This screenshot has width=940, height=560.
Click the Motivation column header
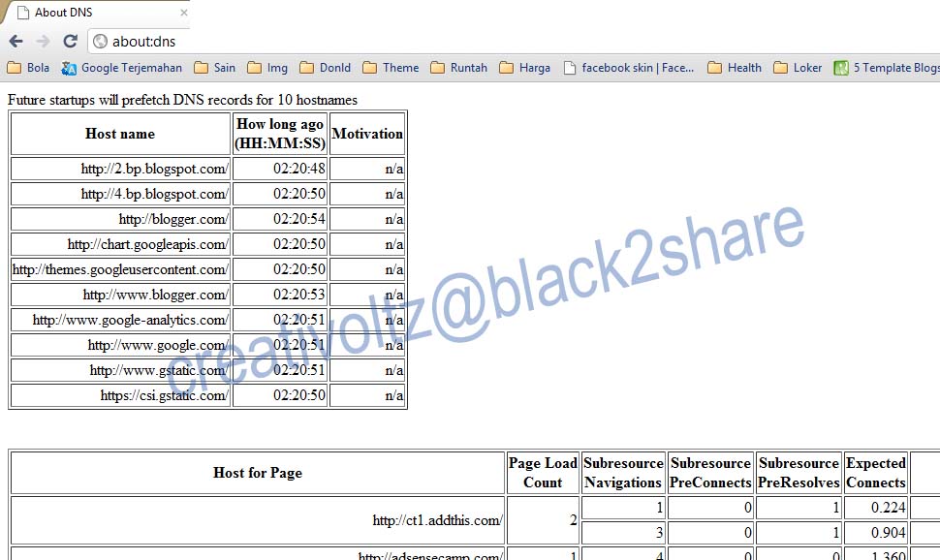coord(367,134)
